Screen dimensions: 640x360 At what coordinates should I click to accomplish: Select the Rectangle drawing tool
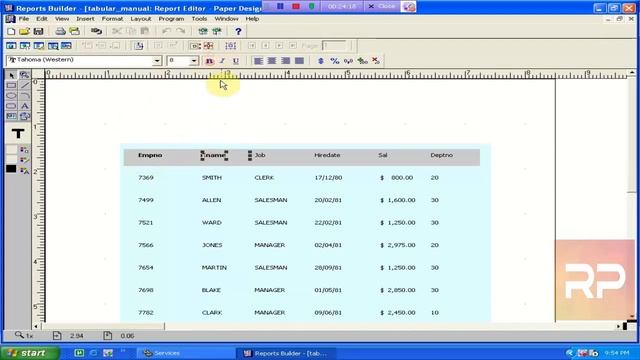pyautogui.click(x=11, y=85)
